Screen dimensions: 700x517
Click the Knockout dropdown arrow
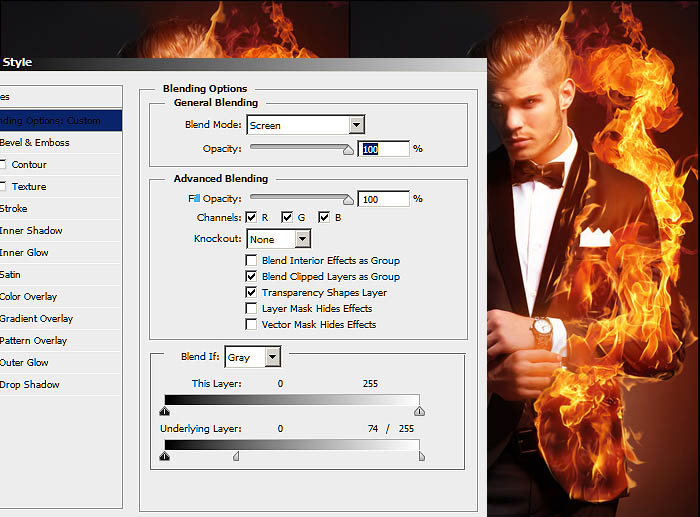coord(302,239)
